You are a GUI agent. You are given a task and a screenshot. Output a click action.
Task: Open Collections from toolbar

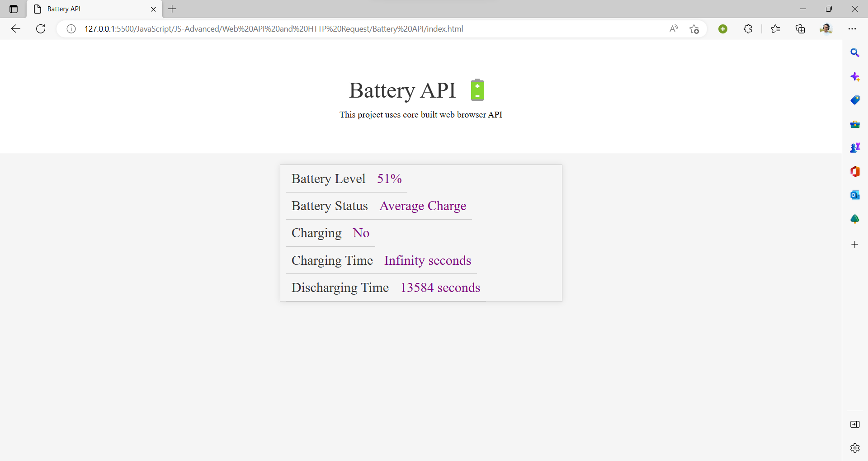point(800,29)
